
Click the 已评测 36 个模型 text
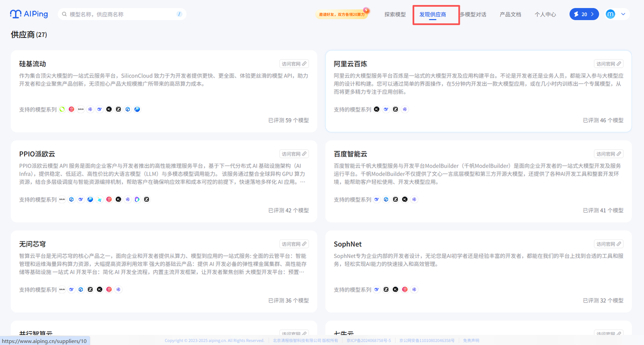[x=288, y=300]
